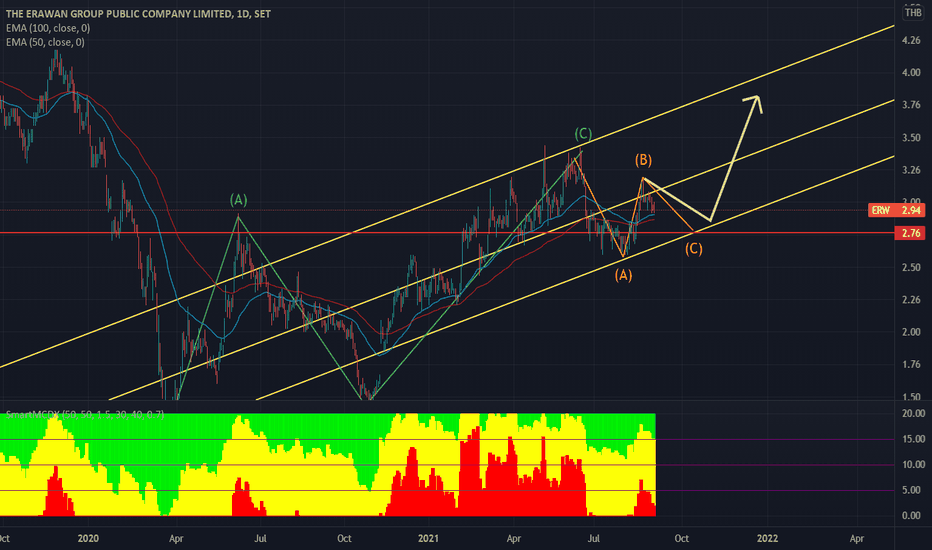The width and height of the screenshot is (932, 550).
Task: Click THE ERAWAN GROUP PUBLIC COMPANY LIMITED title
Action: [138, 13]
